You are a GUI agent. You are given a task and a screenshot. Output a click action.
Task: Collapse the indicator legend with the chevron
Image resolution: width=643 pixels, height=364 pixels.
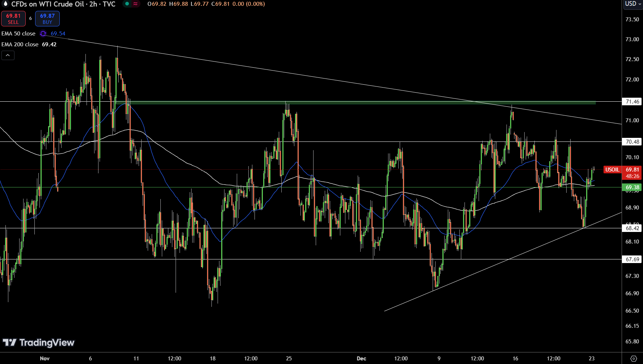[x=8, y=55]
